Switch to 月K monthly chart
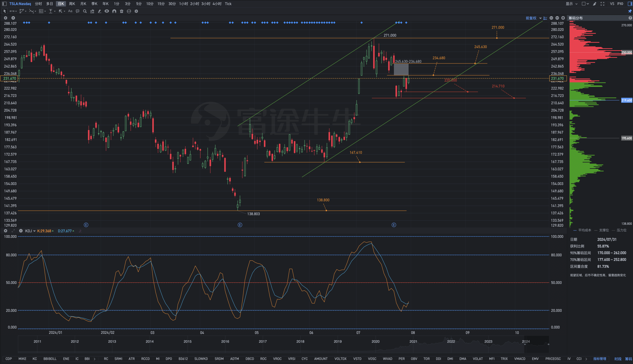 [x=83, y=4]
